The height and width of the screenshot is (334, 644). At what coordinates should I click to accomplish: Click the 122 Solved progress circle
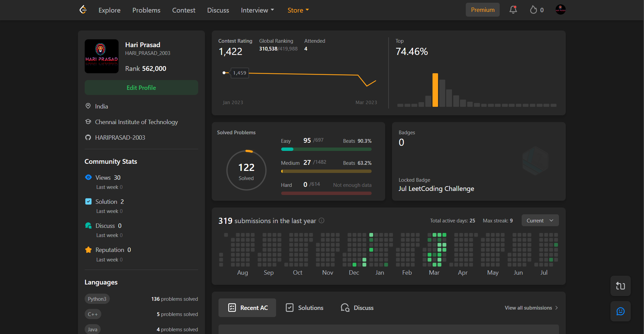tap(246, 170)
